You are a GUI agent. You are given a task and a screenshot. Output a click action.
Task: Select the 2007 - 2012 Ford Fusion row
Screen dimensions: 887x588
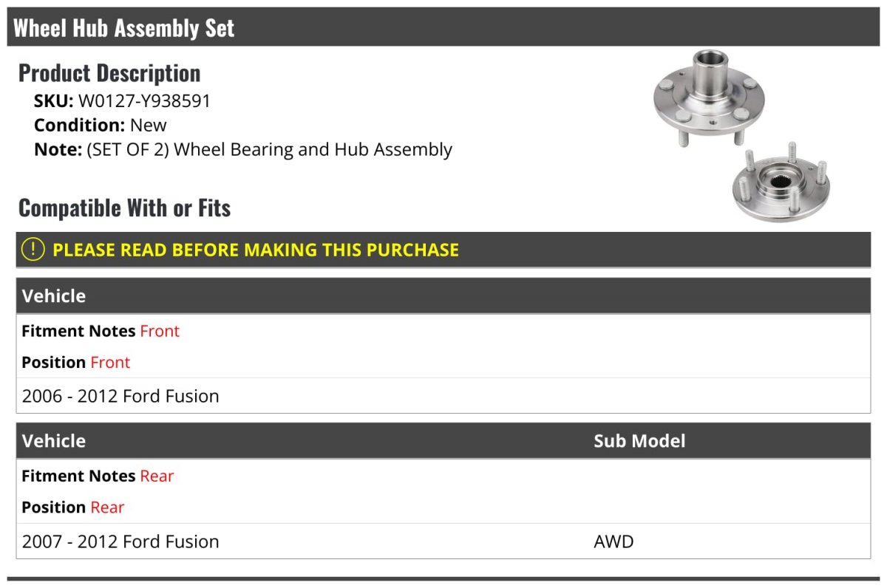point(443,541)
